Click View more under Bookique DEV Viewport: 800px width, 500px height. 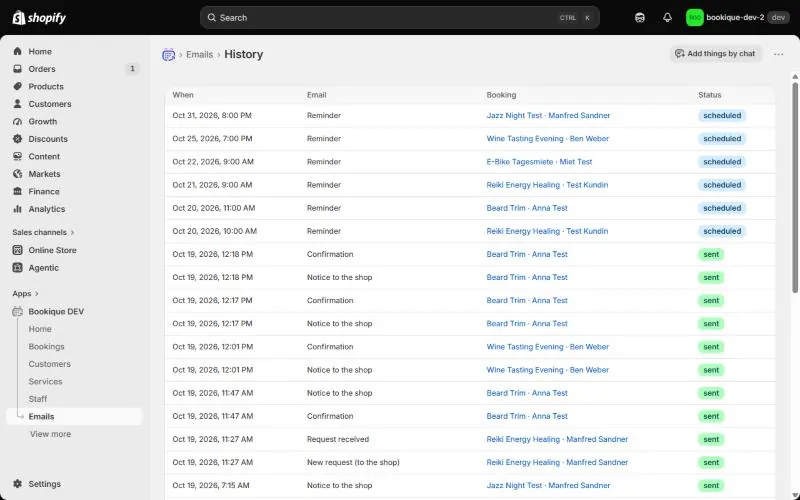coord(50,434)
